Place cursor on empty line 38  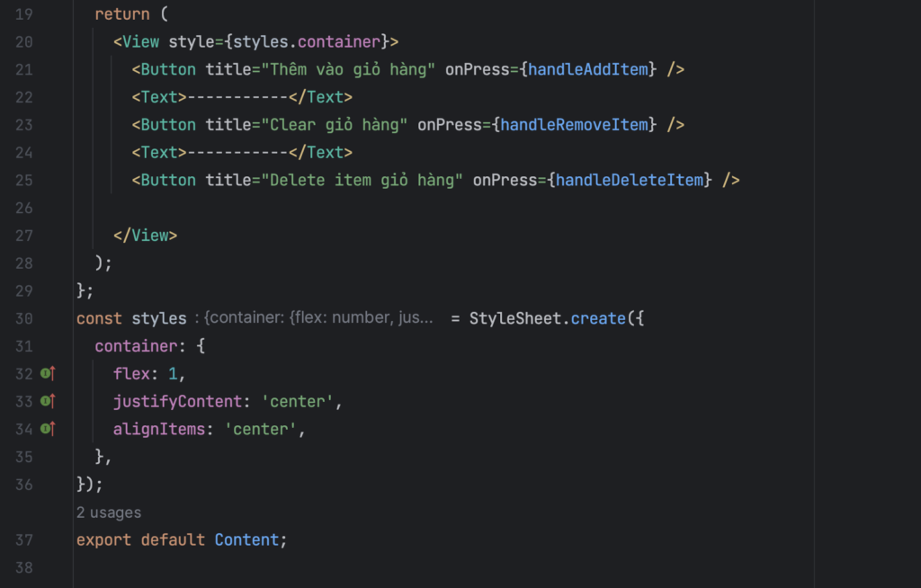[x=411, y=566]
